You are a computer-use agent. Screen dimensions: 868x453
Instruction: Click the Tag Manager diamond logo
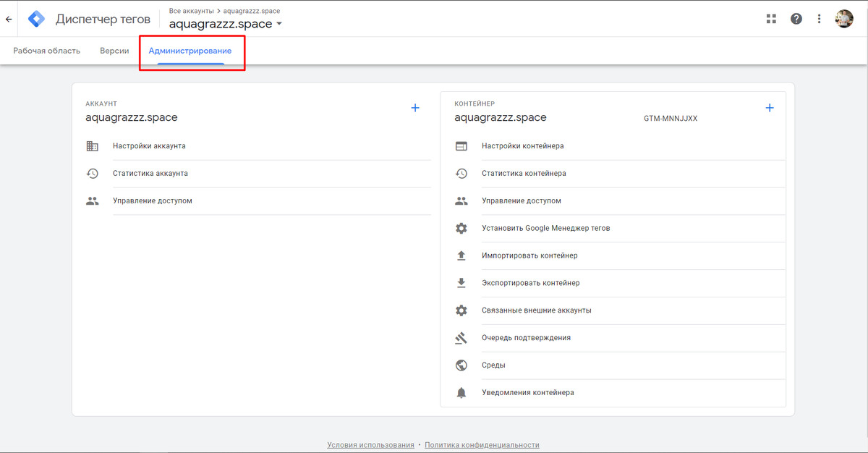(36, 19)
